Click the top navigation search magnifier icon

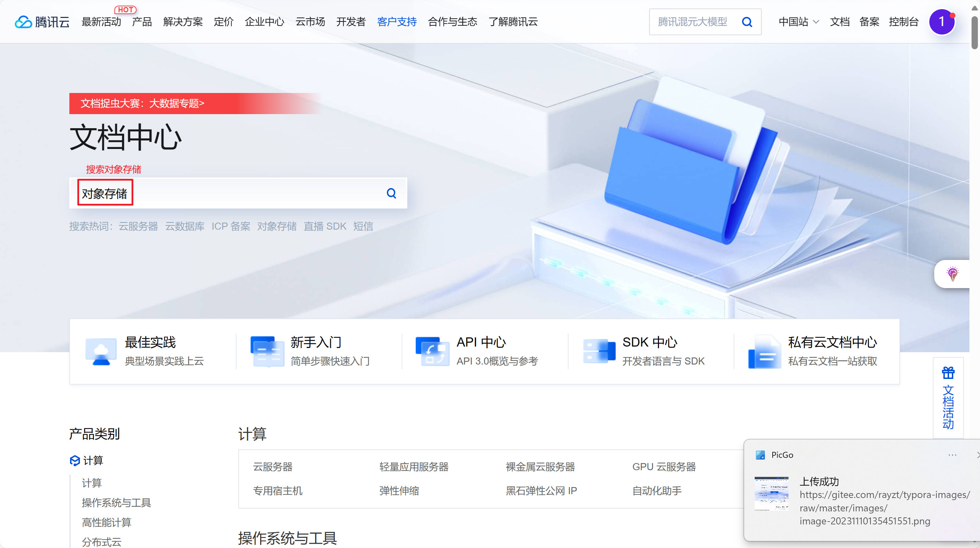(x=747, y=22)
